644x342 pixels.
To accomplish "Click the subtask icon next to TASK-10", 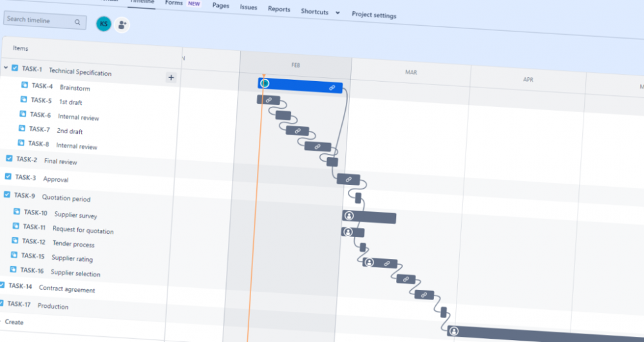I will (x=17, y=211).
